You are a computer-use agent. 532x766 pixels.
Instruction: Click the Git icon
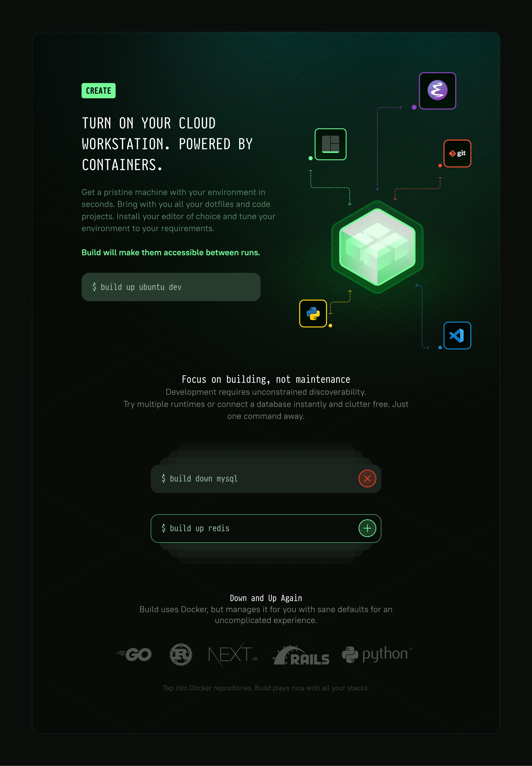(x=458, y=154)
